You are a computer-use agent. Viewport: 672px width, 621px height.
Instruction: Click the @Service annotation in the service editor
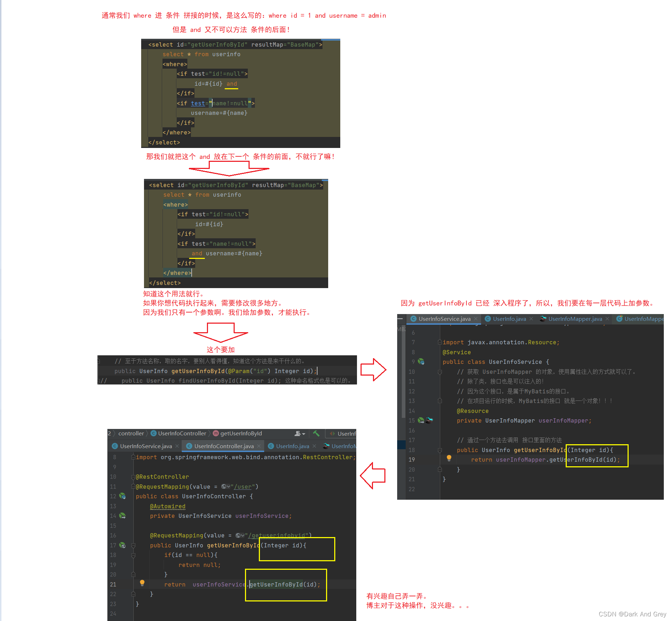(457, 352)
